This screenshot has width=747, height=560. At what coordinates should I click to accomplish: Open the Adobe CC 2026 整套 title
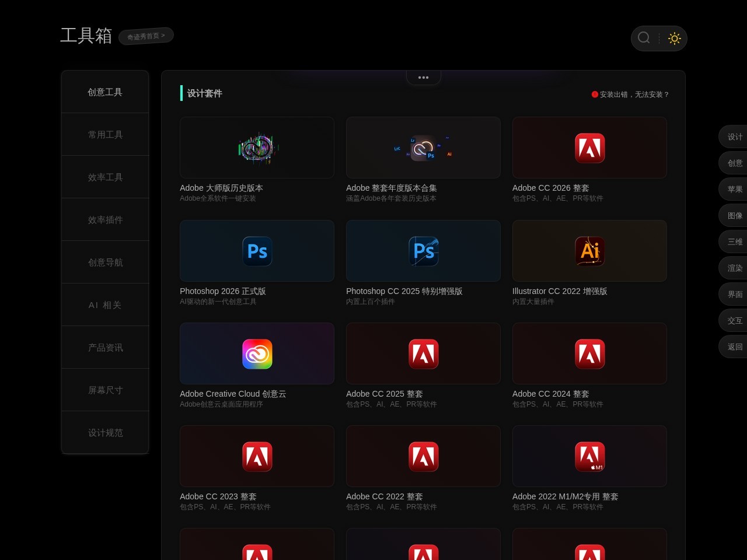[551, 188]
